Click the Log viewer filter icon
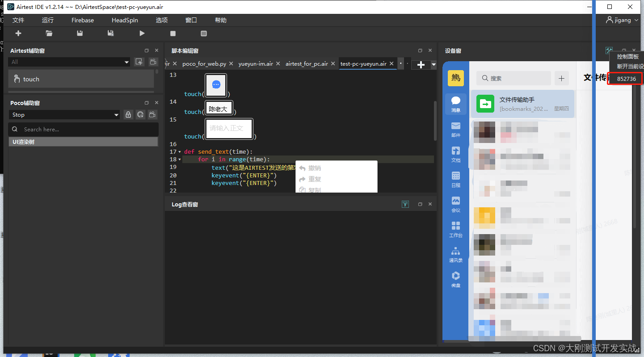644x357 pixels. coord(405,204)
